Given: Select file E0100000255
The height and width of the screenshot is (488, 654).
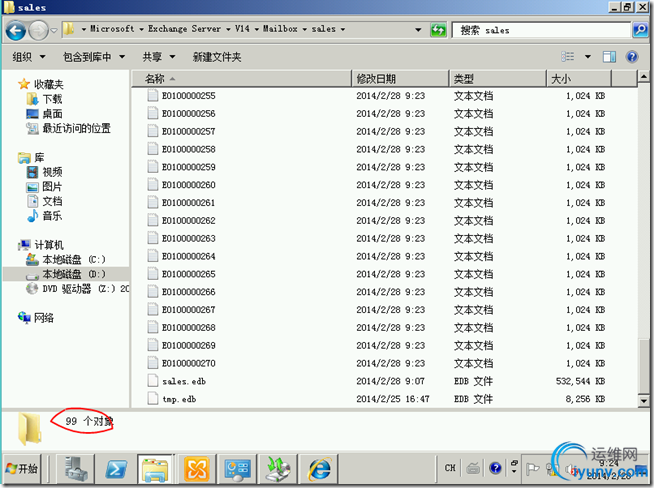Looking at the screenshot, I should [189, 96].
